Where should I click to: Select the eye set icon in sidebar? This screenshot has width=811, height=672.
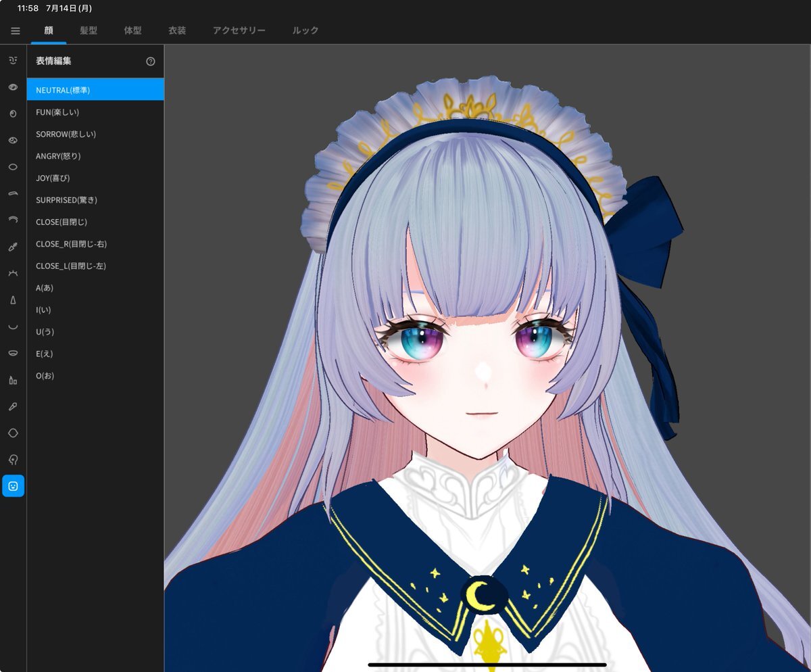coord(13,87)
